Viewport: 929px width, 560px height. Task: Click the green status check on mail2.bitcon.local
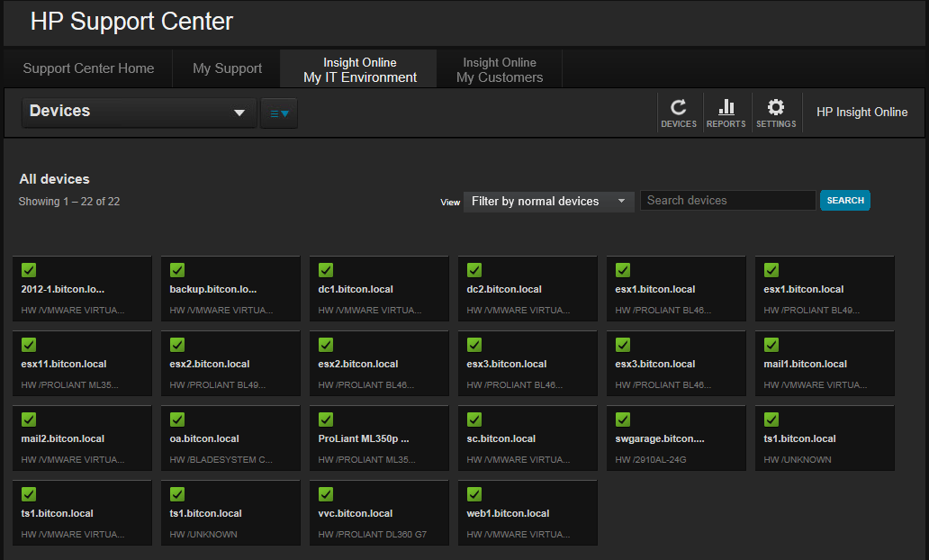coord(29,420)
